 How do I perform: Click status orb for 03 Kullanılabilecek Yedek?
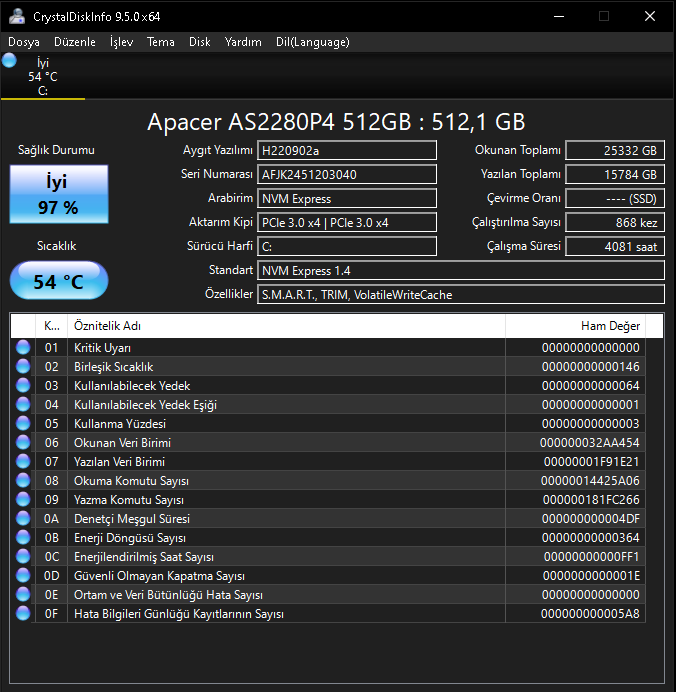click(23, 385)
